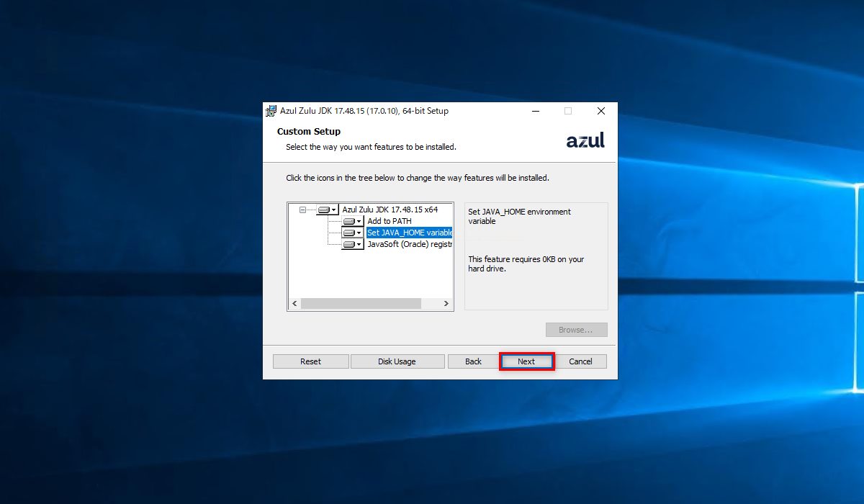
Task: Select the Azul Zulu JDK 17.48.15 x64 item
Action: tap(390, 210)
